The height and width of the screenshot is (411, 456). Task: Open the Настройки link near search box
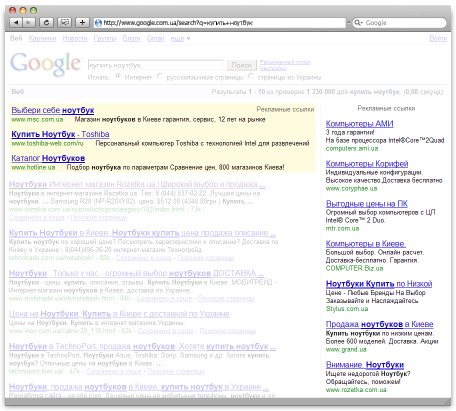273,68
